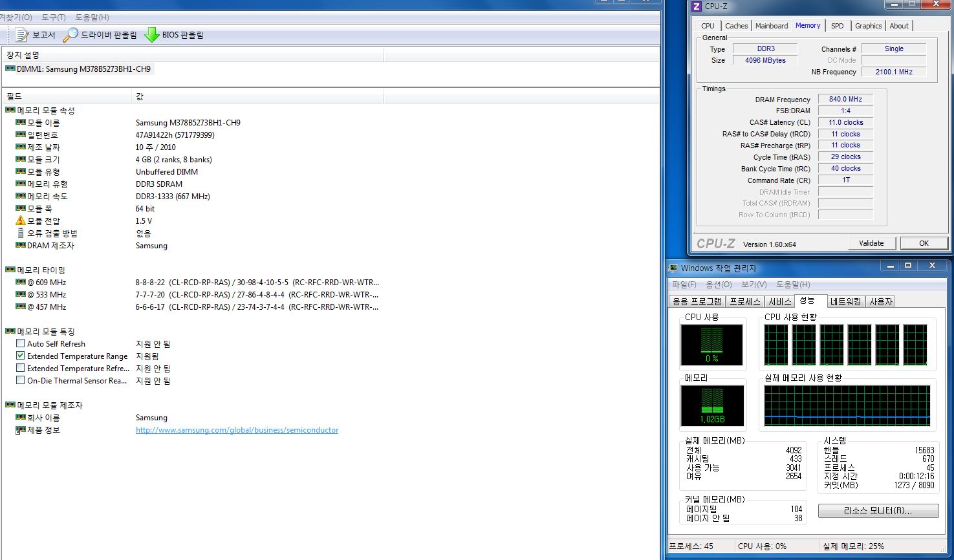Select the 모듈 유형 row icon
The height and width of the screenshot is (560, 954).
coord(21,171)
